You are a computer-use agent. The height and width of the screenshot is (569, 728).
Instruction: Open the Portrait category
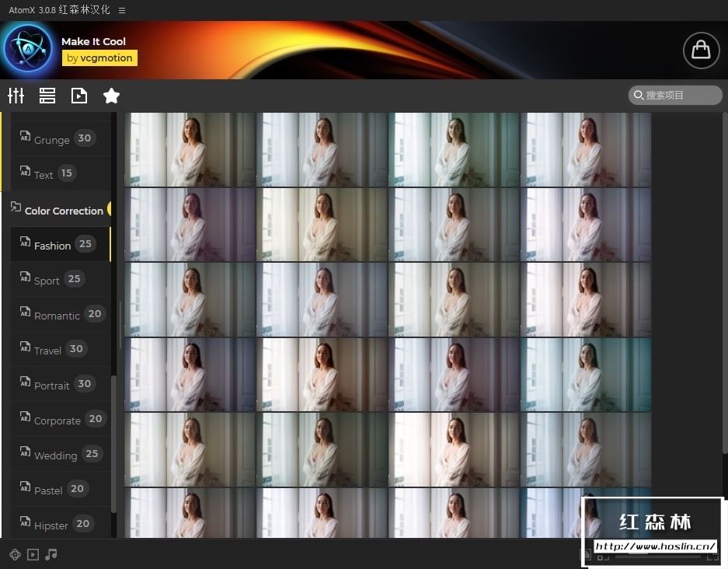[x=61, y=385]
